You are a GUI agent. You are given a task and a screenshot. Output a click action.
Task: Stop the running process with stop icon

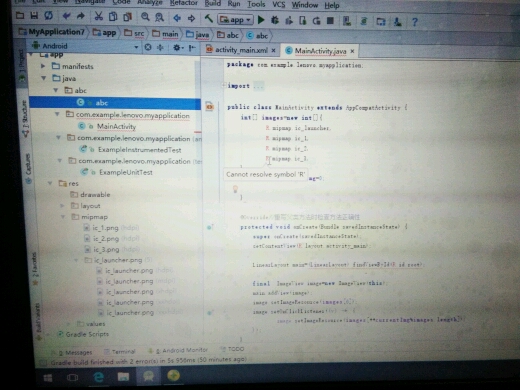pos(330,21)
